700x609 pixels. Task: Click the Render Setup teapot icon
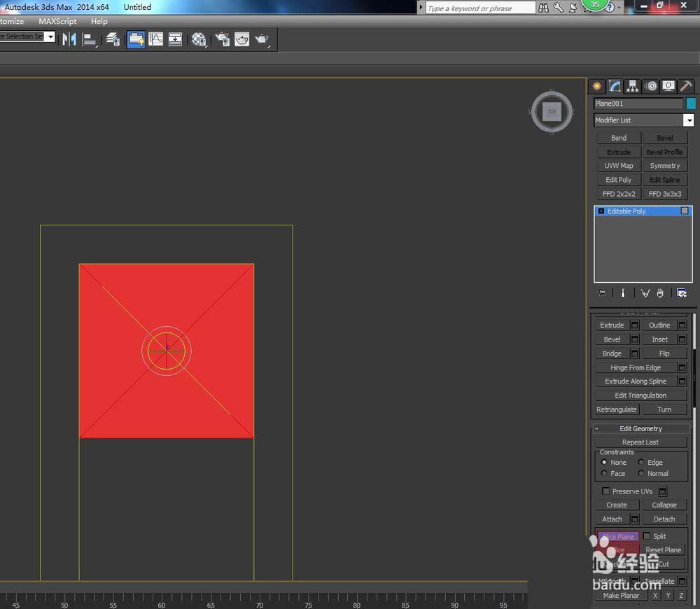point(222,39)
